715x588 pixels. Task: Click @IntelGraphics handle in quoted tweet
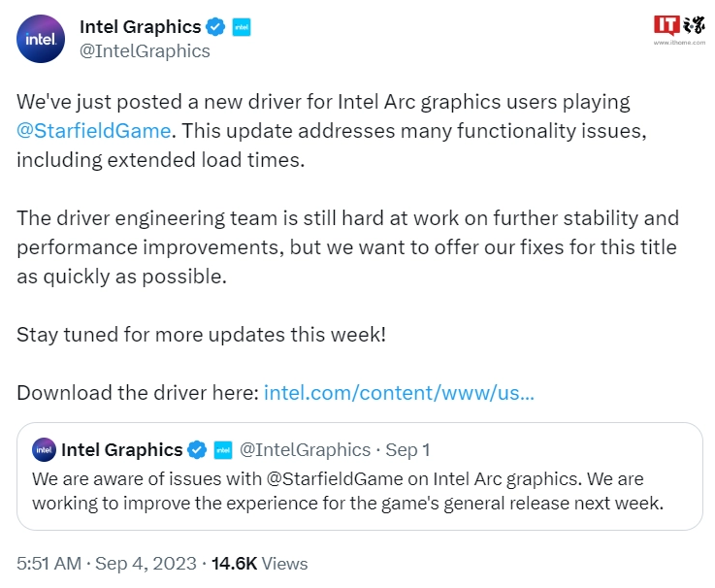[x=305, y=450]
